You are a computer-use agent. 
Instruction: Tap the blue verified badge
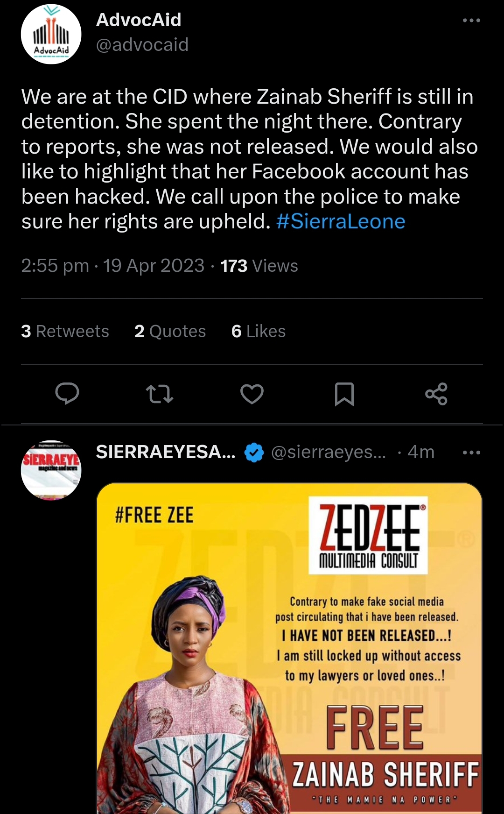pos(254,452)
